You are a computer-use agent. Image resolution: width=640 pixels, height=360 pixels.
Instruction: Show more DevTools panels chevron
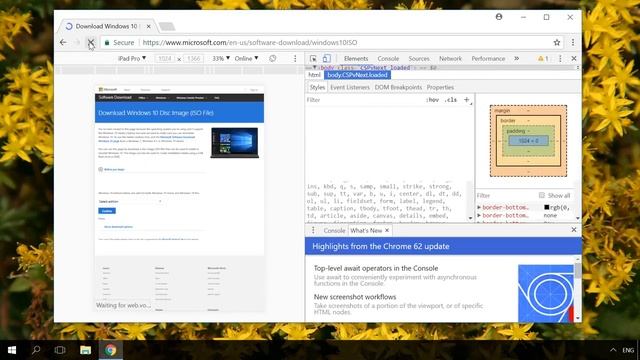pos(516,58)
